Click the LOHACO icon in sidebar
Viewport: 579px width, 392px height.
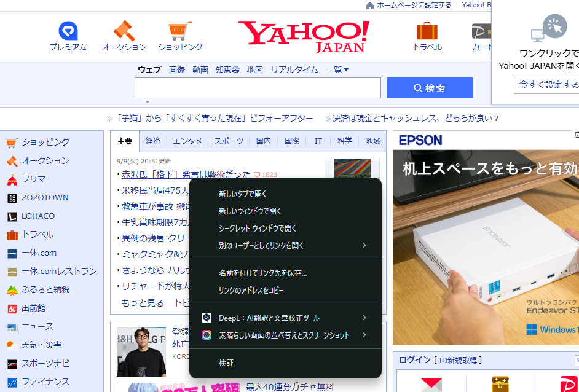click(x=12, y=217)
